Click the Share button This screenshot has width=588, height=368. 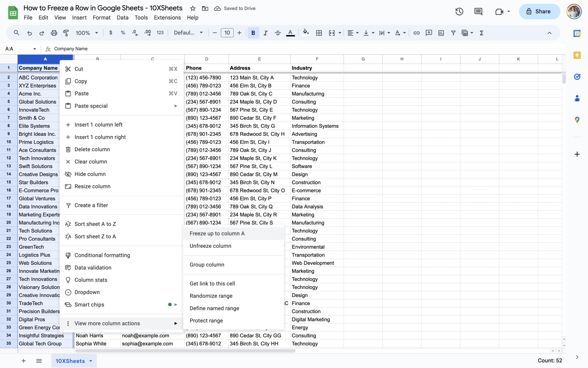point(539,11)
